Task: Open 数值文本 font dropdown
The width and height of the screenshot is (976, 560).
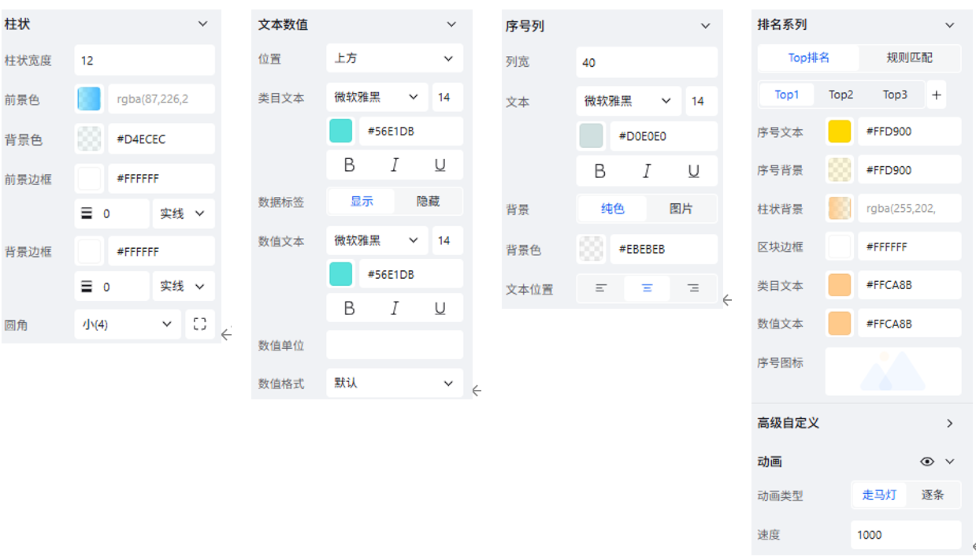Action: coord(377,240)
